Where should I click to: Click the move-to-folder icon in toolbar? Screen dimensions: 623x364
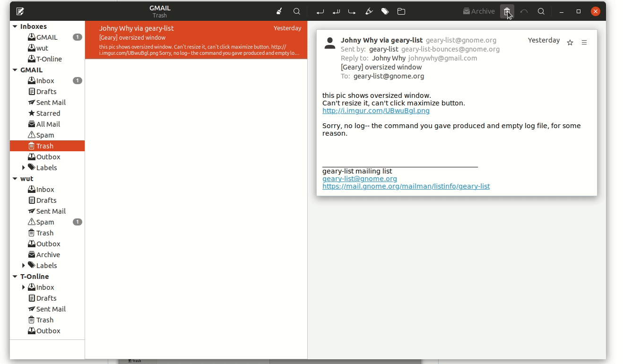click(x=401, y=12)
